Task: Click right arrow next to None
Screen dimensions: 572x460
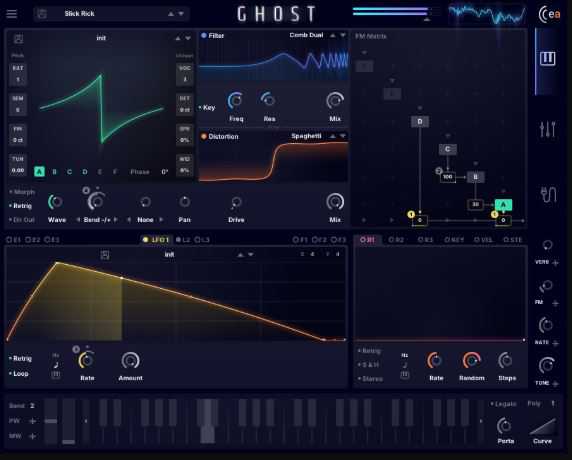Action: coord(161,220)
